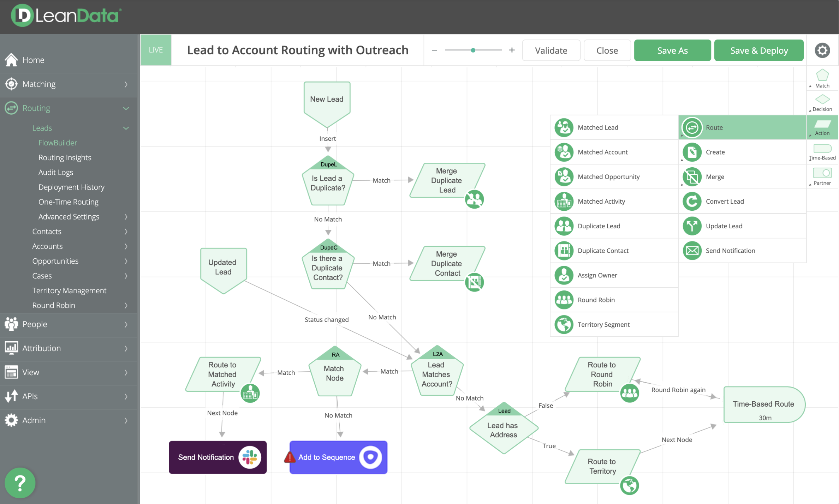
Task: Open Deployment History page
Action: tap(72, 187)
